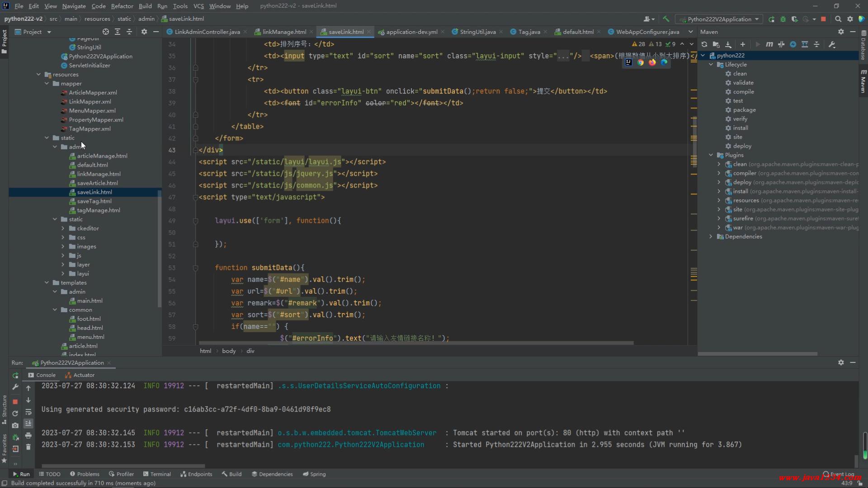This screenshot has height=488, width=868.
Task: Open the Terminal tool window
Action: pos(157,474)
